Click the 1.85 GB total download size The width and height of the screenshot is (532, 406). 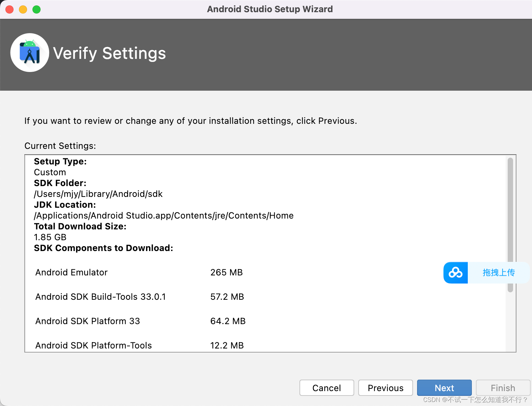[x=50, y=237]
